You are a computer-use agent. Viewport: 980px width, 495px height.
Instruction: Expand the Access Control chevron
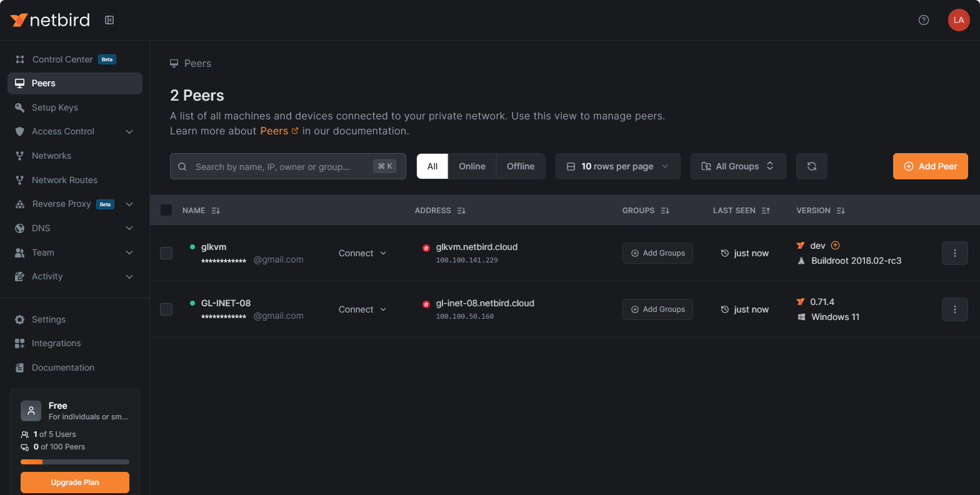click(129, 131)
